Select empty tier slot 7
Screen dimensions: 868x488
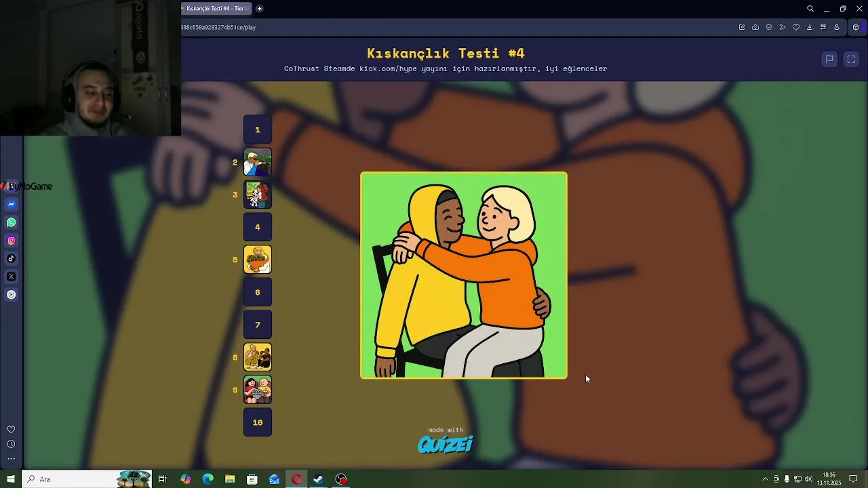pos(258,325)
